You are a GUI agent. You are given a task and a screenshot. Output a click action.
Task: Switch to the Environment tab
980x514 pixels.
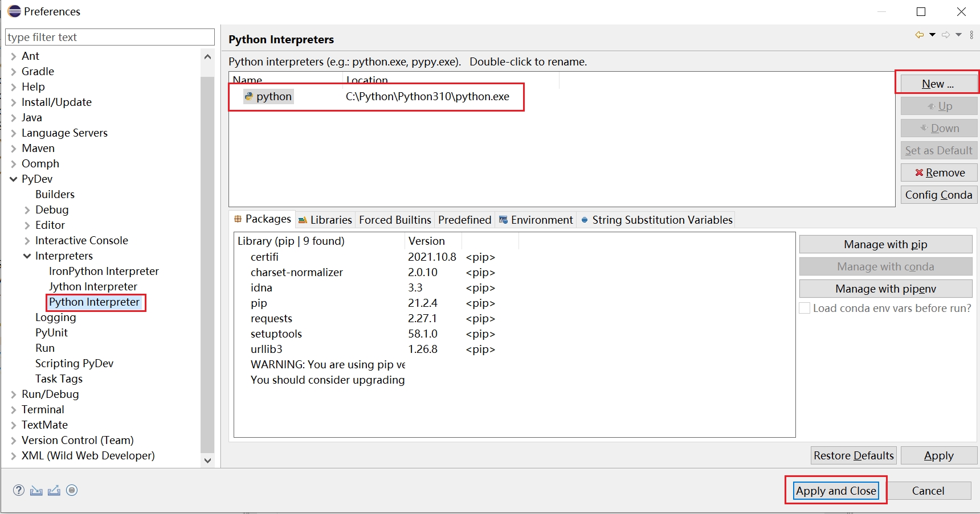click(x=536, y=220)
